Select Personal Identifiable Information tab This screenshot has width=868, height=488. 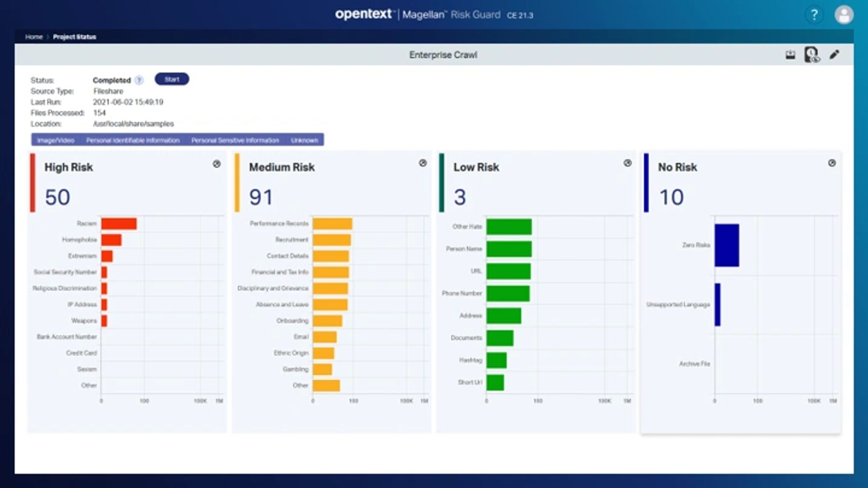(x=133, y=140)
